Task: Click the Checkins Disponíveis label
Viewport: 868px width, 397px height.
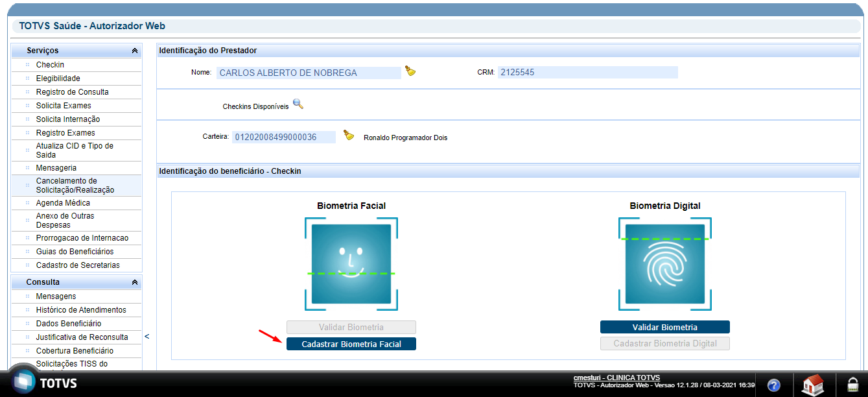Action: tap(255, 106)
